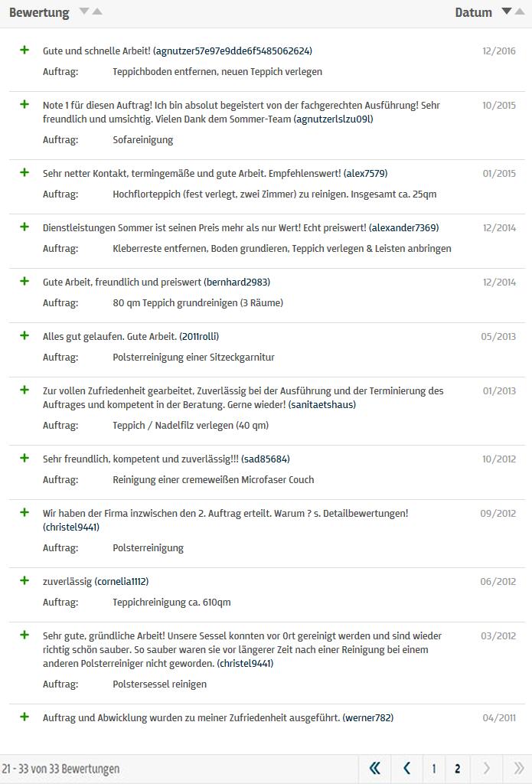Select page 1 in the pagination bar
532x784 pixels.
(x=432, y=767)
